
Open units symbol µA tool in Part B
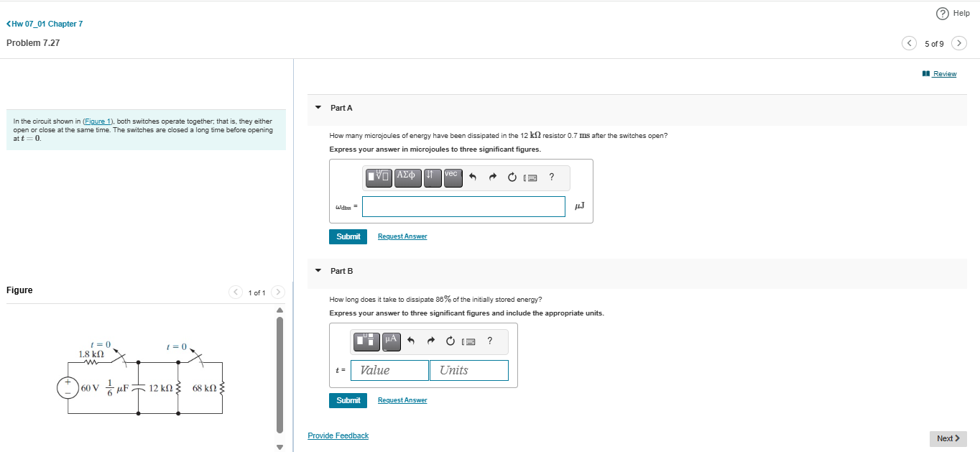click(x=391, y=341)
